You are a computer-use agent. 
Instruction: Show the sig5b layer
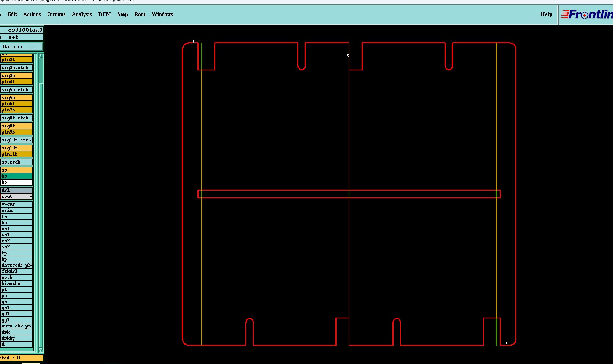(16, 98)
